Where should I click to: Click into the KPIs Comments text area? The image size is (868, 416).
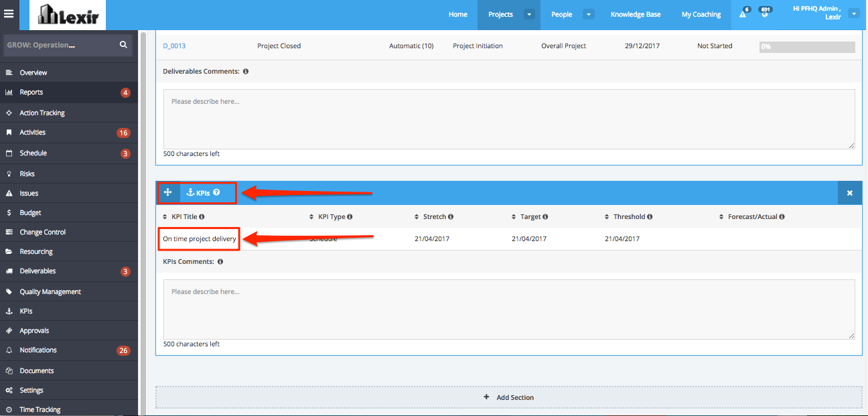[509, 309]
